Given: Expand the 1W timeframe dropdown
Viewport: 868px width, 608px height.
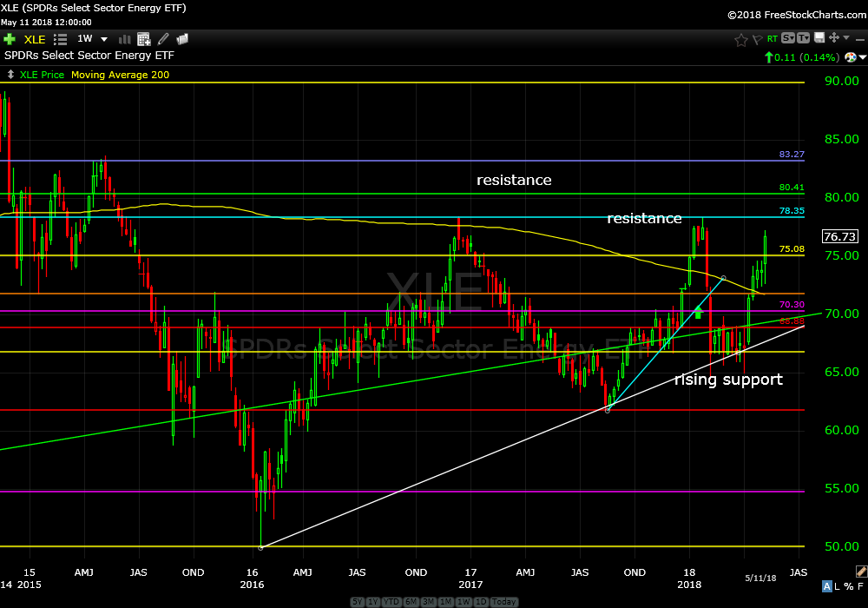Looking at the screenshot, I should (104, 39).
